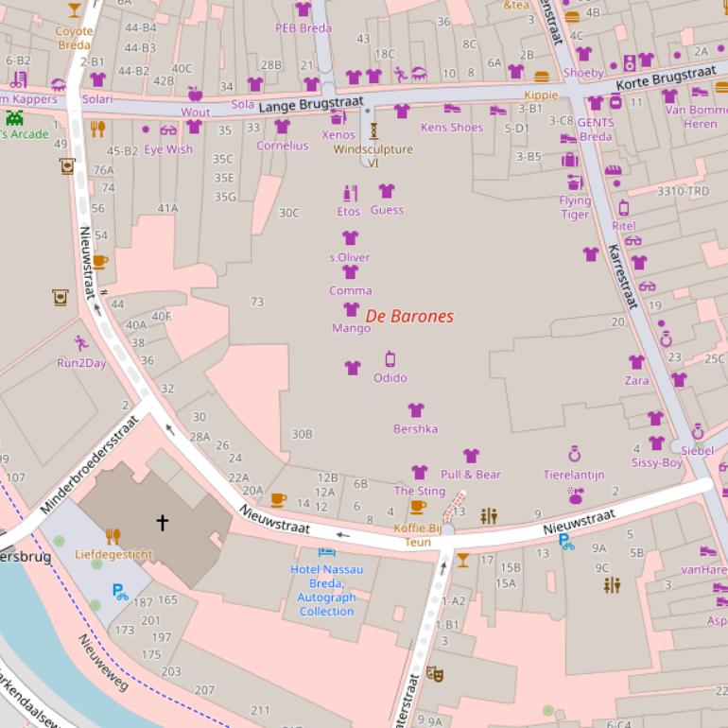
Task: Click the church cross icon
Action: tap(162, 521)
